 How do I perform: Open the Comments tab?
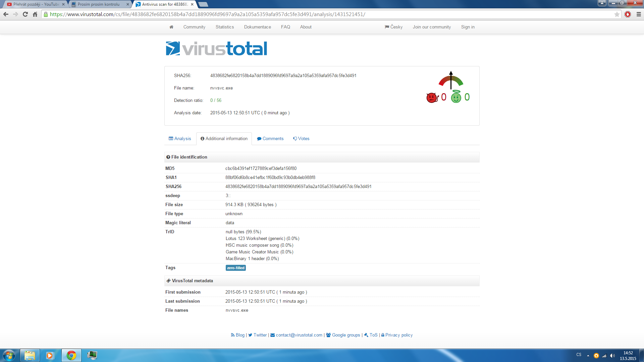[x=270, y=138]
